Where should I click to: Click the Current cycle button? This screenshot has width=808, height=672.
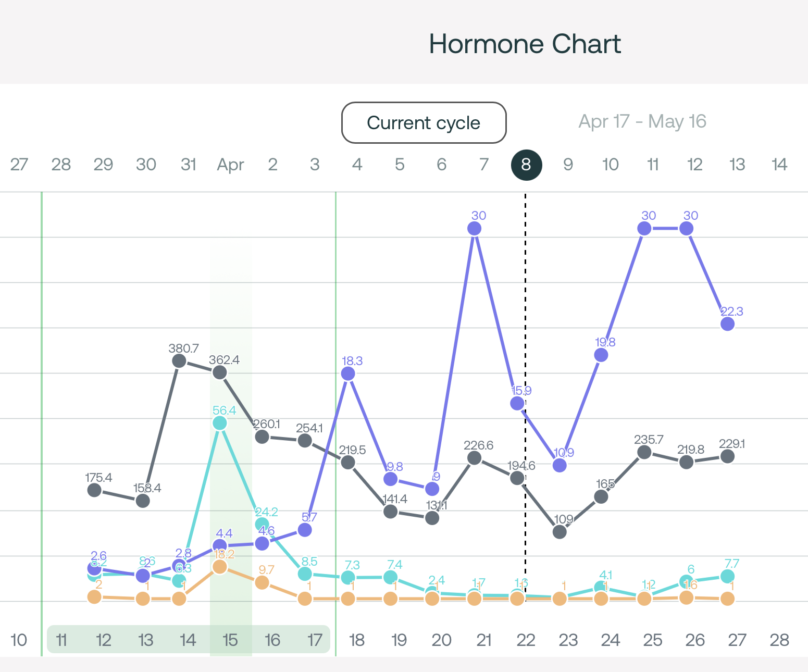(424, 122)
